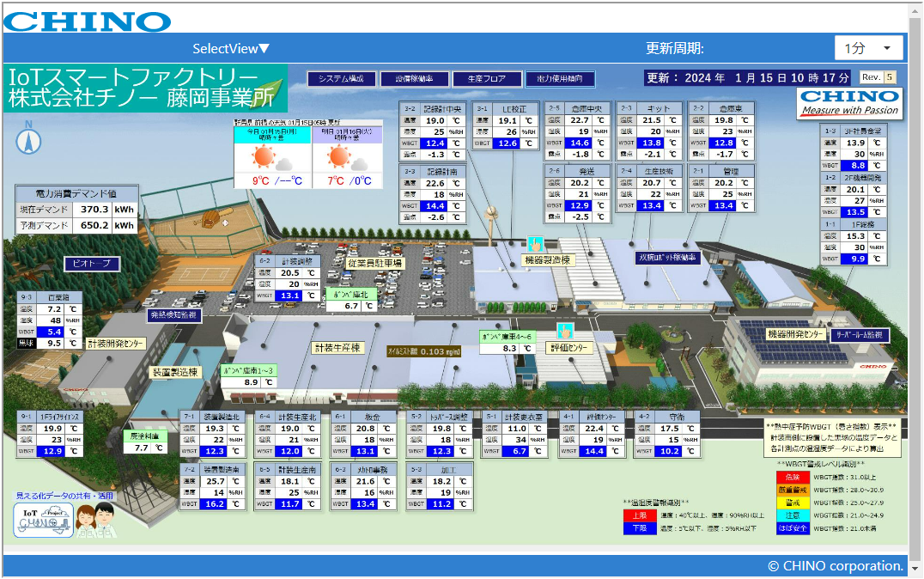Click the two staff character illustration
924x579 pixels.
95,520
